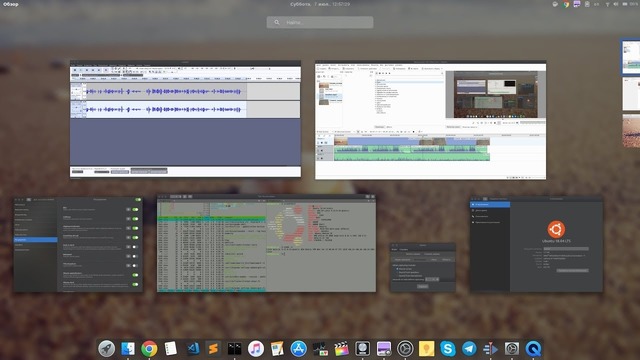Launch Visual Studio Code from dock
640x360 pixels.
pyautogui.click(x=192, y=349)
